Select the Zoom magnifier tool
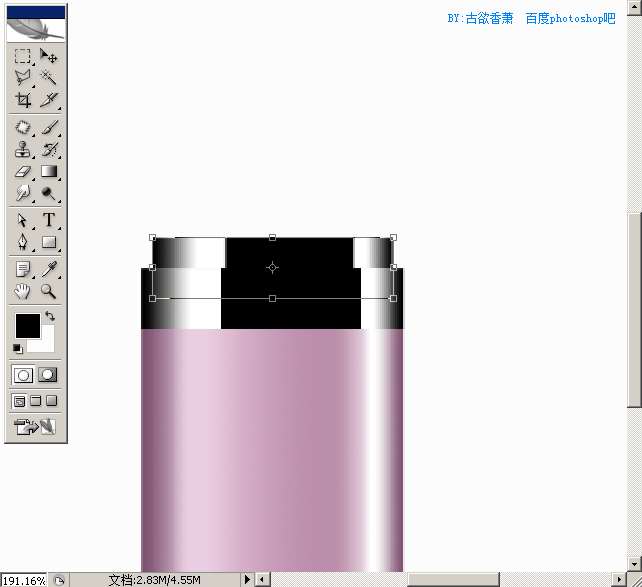 (48, 291)
